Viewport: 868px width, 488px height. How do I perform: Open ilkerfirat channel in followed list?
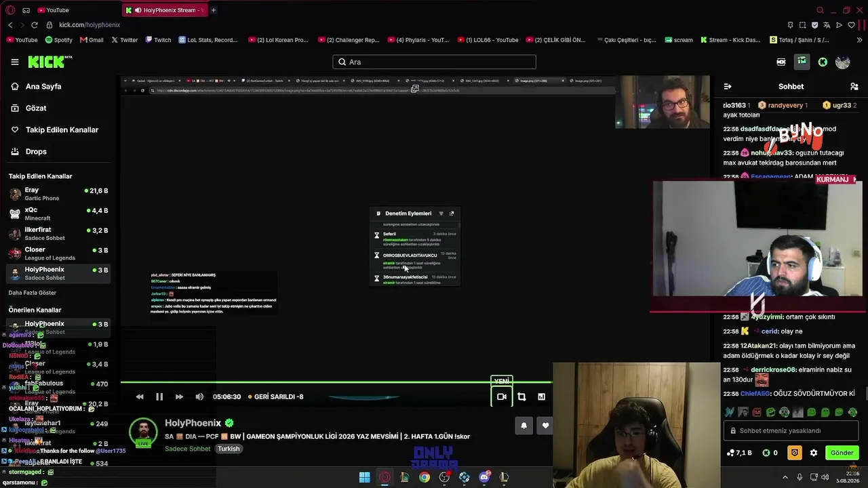tap(58, 234)
